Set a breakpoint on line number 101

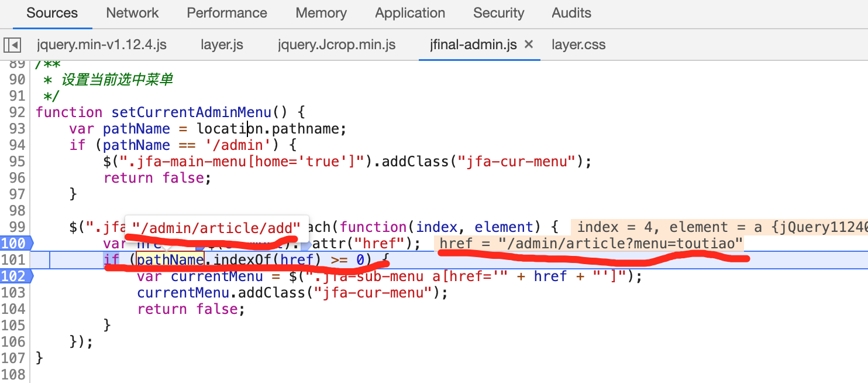click(13, 259)
